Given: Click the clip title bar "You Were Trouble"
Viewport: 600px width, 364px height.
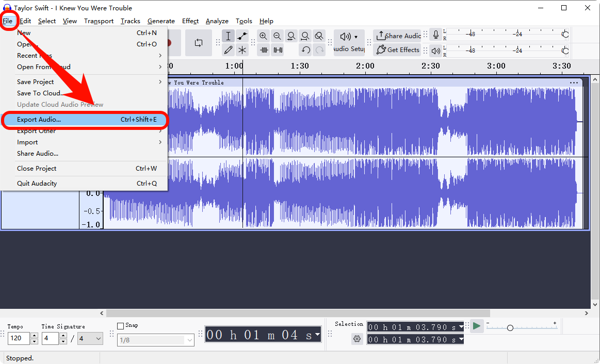Looking at the screenshot, I should pyautogui.click(x=199, y=82).
